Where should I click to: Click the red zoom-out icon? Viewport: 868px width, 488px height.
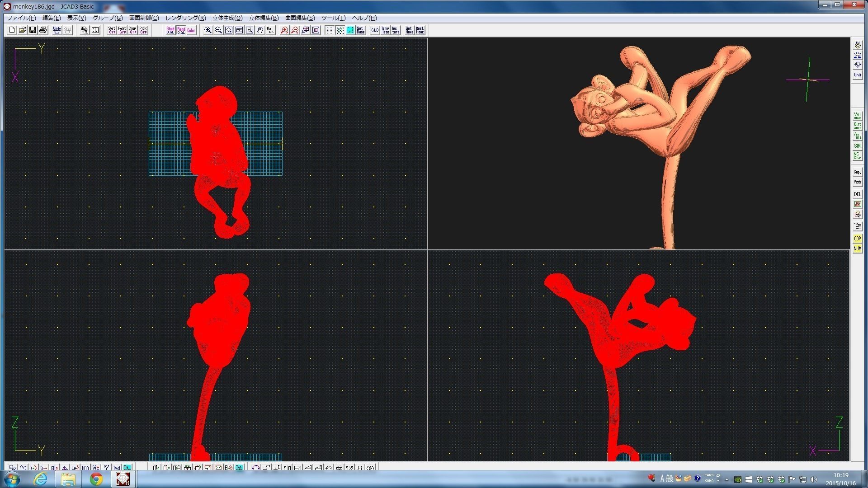click(295, 30)
